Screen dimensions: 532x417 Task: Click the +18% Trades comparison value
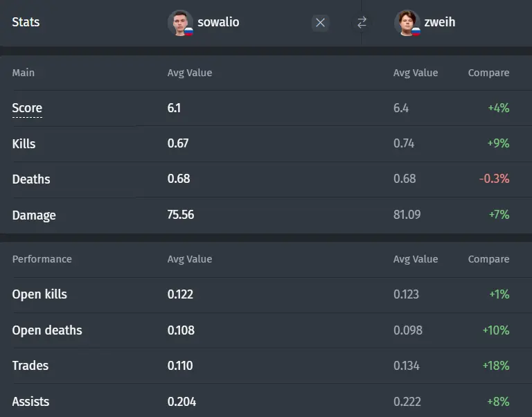pos(496,366)
